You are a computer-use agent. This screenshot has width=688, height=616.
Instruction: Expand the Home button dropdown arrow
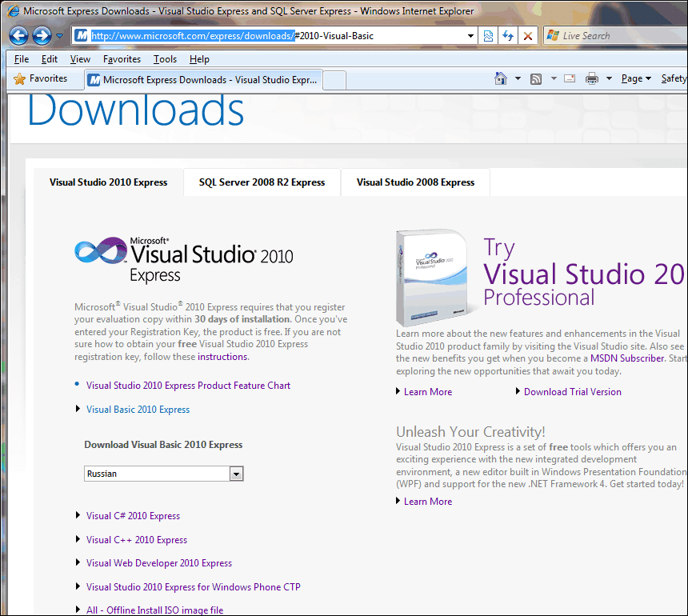coord(518,78)
